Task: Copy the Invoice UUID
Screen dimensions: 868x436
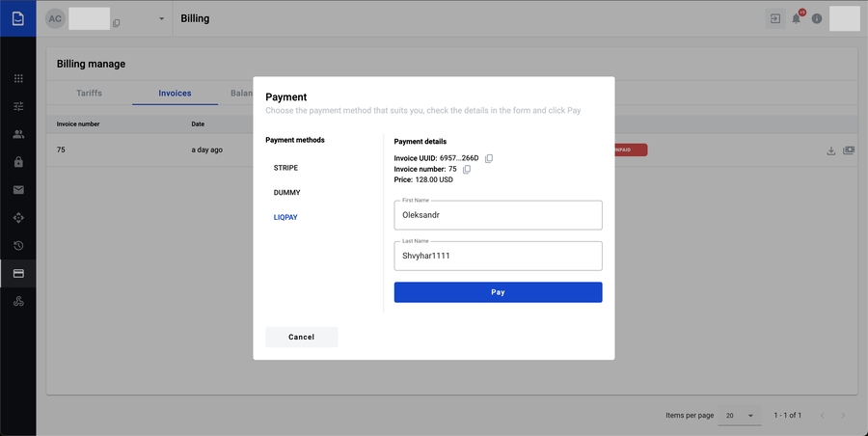Action: 489,158
